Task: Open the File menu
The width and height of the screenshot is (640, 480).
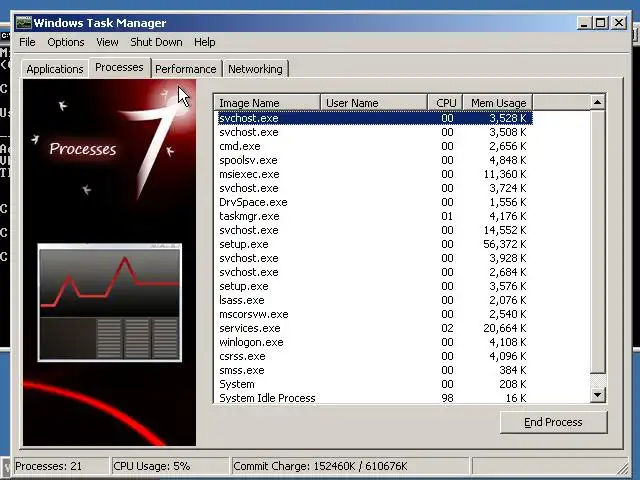Action: 27,42
